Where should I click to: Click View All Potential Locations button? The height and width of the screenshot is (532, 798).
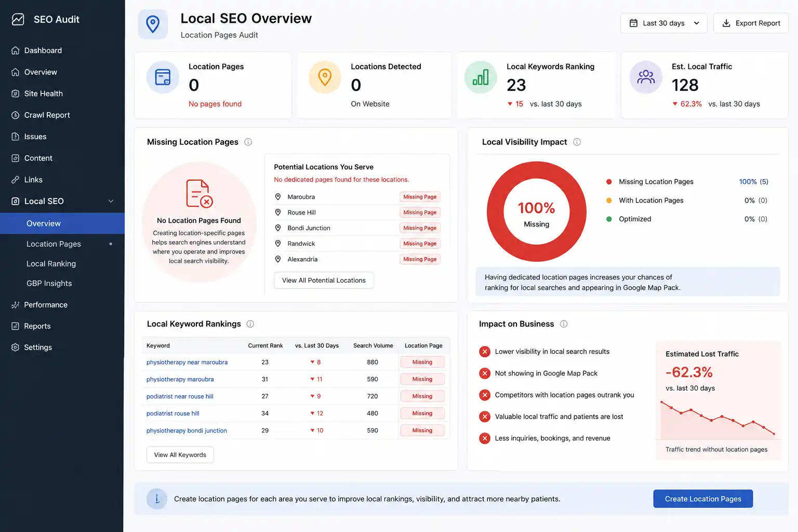coord(324,280)
